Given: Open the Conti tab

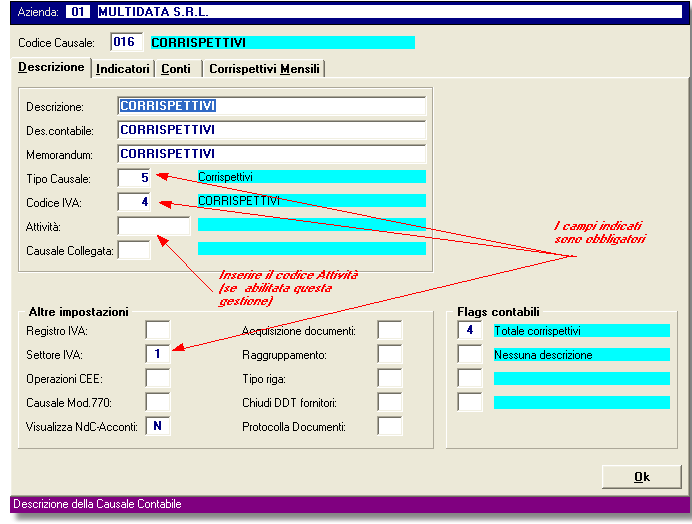Looking at the screenshot, I should (176, 69).
